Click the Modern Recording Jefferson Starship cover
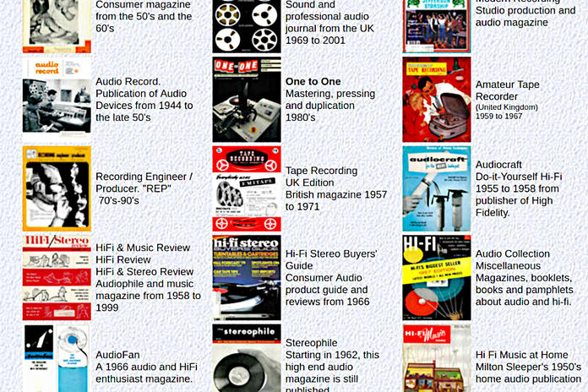 click(437, 26)
